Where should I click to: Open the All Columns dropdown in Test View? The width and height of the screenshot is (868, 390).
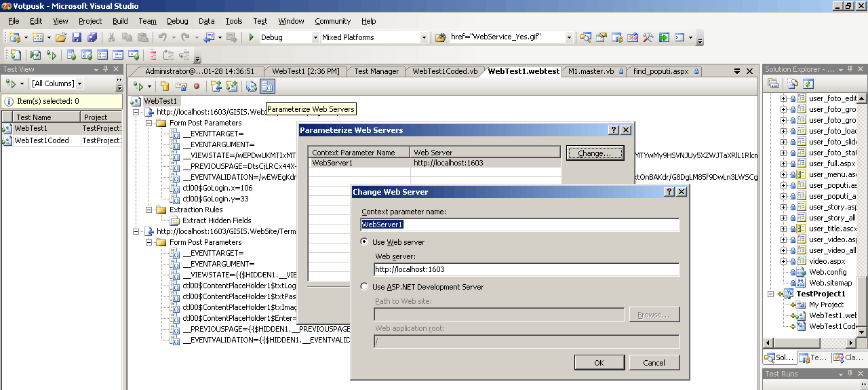click(79, 83)
